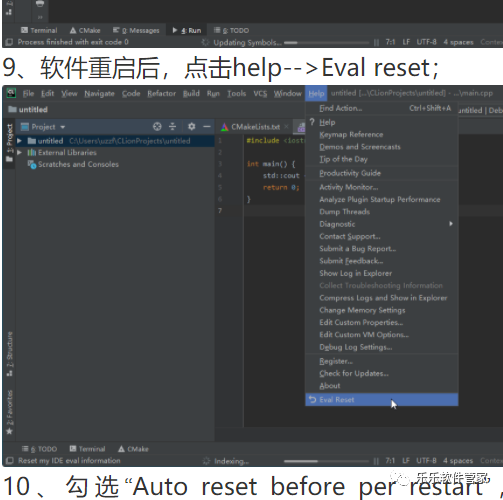Open Activity Monitor entry

pos(382,187)
